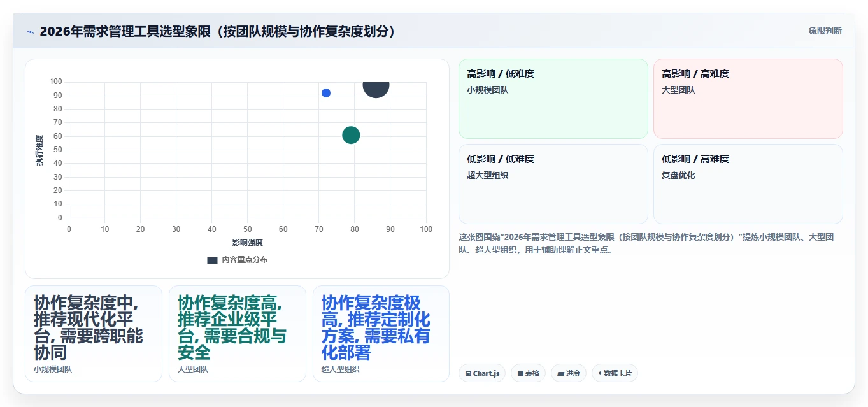Screen dimensions: 868x407
Task: Click the 表格 tag
Action: tap(528, 373)
